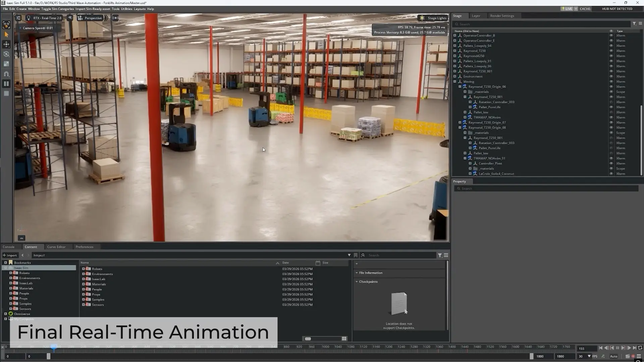Open the stage filter funnel icon
Image resolution: width=644 pixels, height=362 pixels.
coord(634,24)
